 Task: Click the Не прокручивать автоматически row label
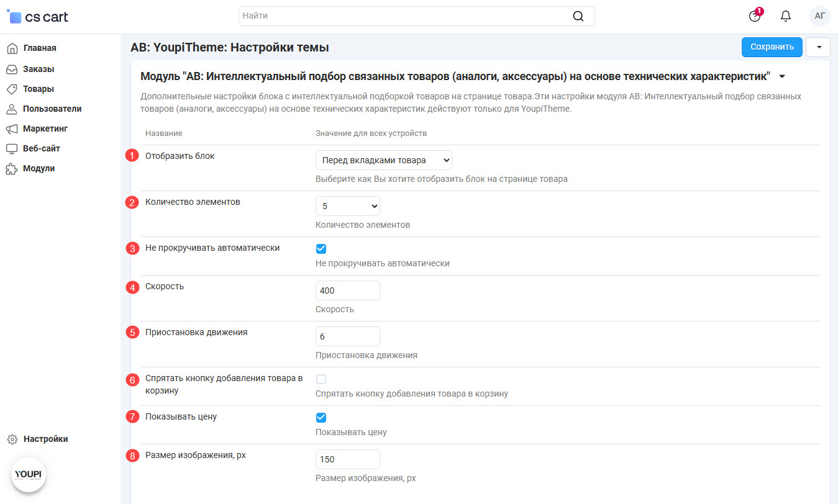click(x=212, y=248)
